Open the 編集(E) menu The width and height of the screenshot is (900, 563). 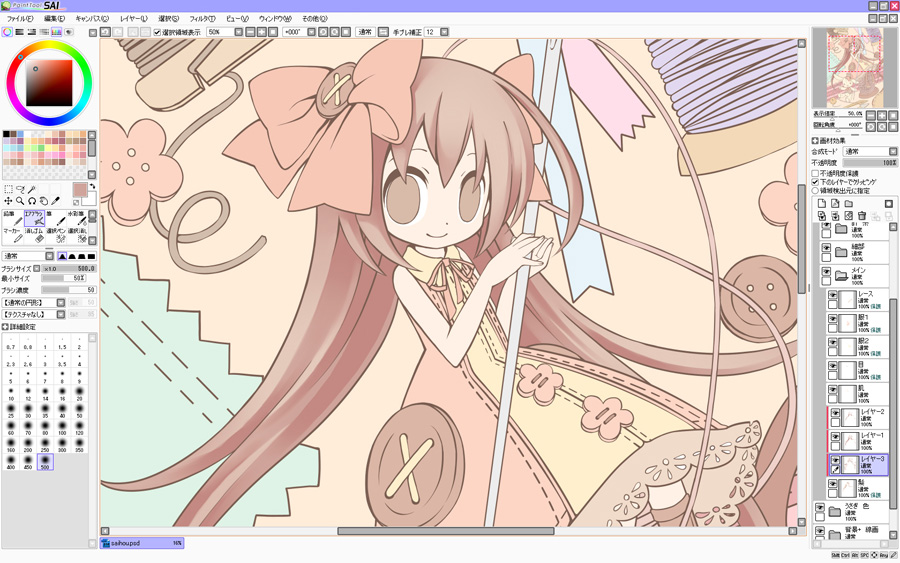(54, 18)
